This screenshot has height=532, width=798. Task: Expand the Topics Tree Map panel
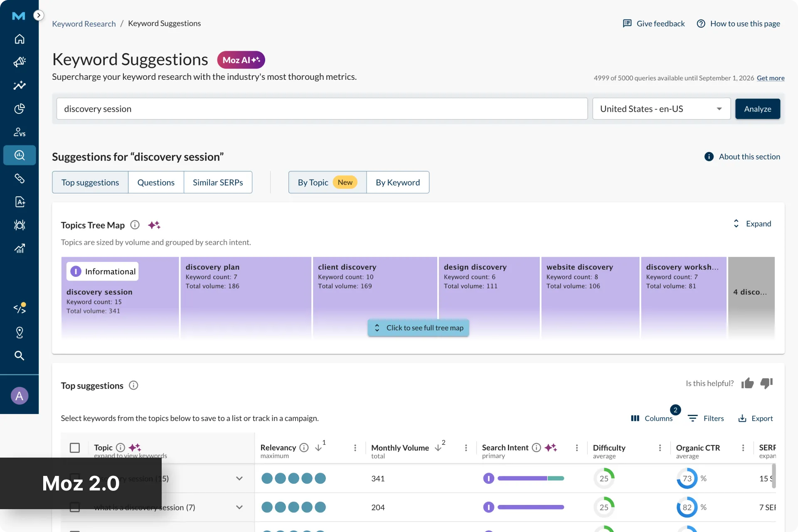[x=752, y=224]
